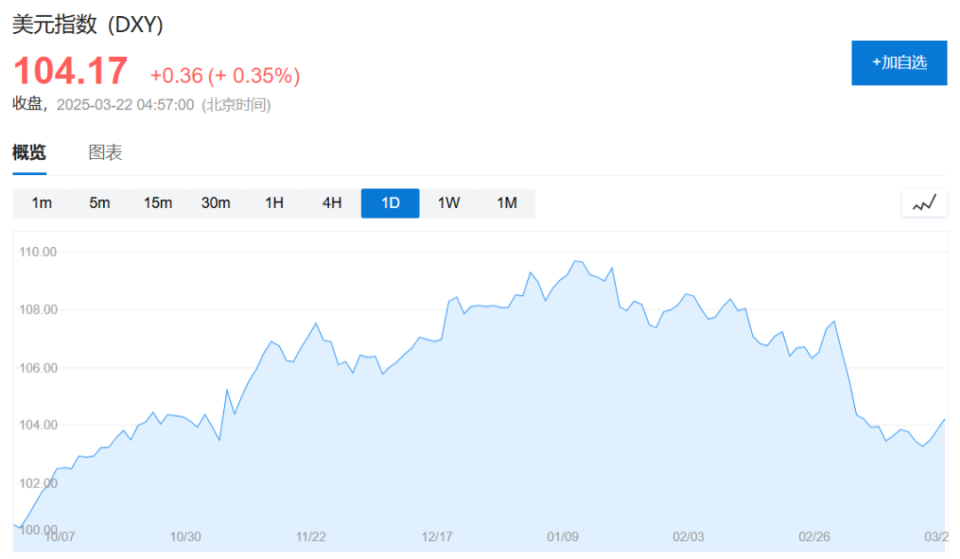Click the +0.36 (+0.35%) change text
Image resolution: width=960 pixels, height=559 pixels.
pyautogui.click(x=225, y=76)
